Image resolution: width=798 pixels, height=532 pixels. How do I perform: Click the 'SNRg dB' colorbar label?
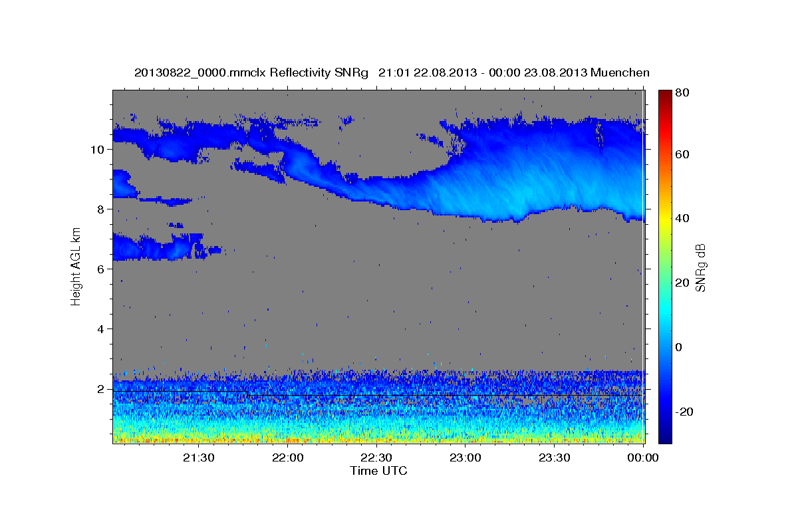click(x=700, y=267)
